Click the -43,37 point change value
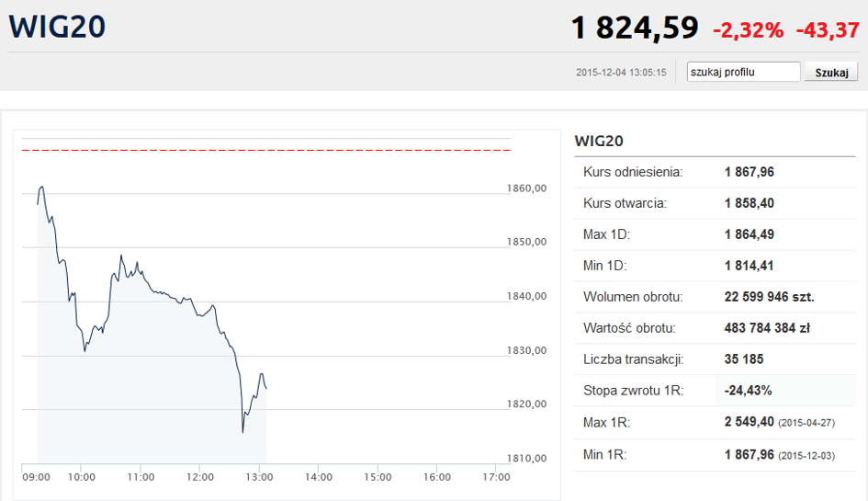Image resolution: width=868 pixels, height=501 pixels. point(827,30)
